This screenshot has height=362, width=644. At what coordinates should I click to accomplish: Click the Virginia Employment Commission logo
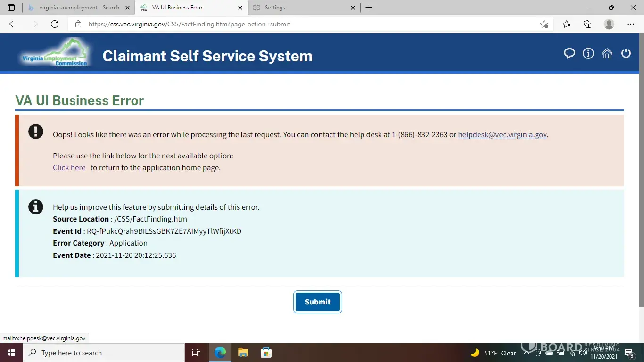55,53
